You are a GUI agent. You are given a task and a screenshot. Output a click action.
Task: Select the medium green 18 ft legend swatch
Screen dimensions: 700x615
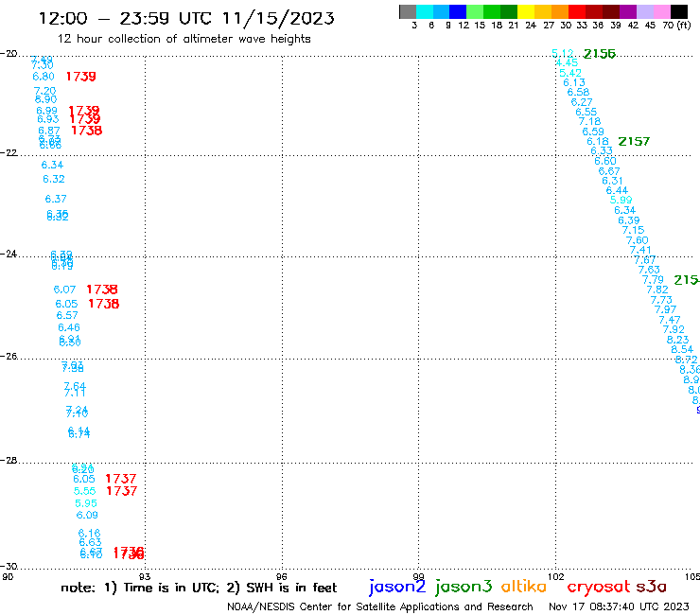click(492, 11)
